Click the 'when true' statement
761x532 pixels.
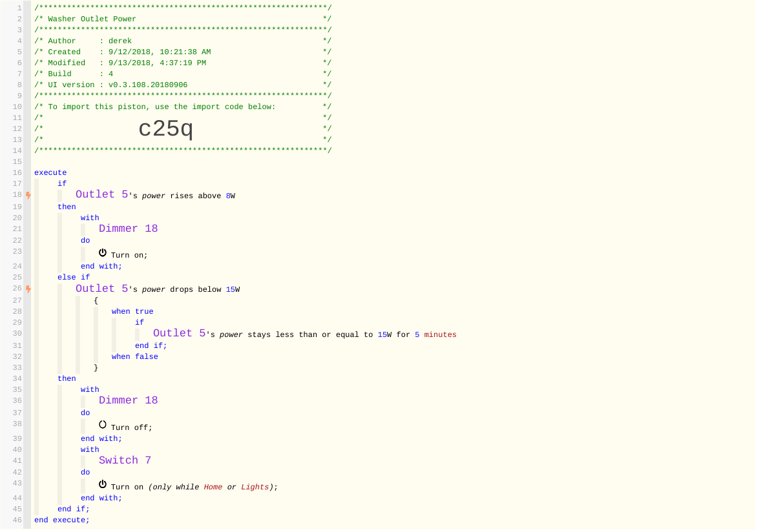click(132, 312)
